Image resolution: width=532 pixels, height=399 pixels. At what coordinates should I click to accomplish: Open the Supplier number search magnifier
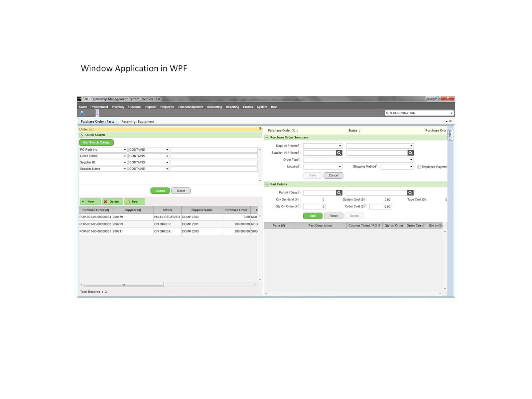pos(339,153)
